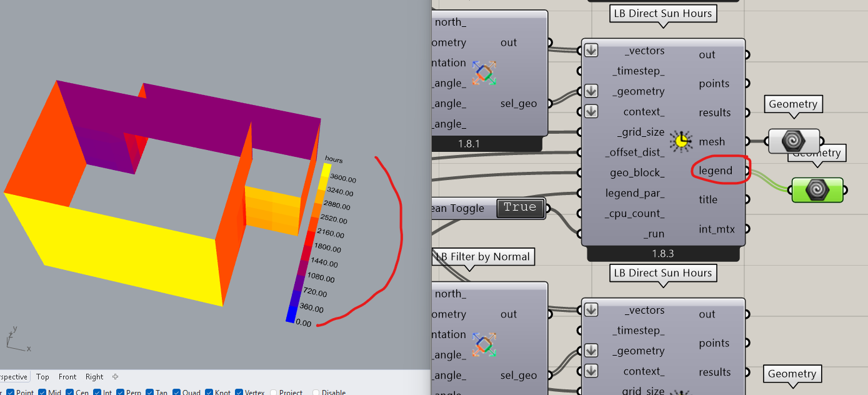Click the lower Filter by Normal arrows icon
Screen dimensions: 868x395
click(484, 344)
